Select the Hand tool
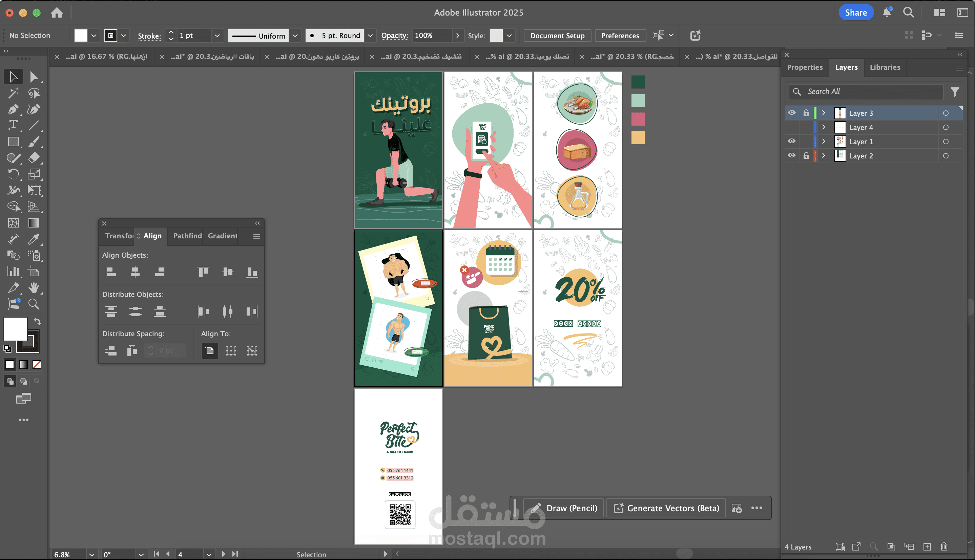 pos(34,288)
